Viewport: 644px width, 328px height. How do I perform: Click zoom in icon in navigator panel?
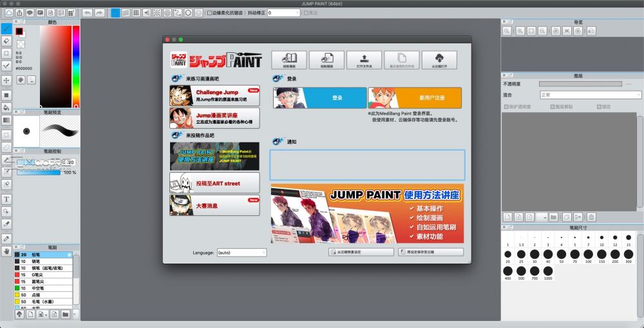[520, 31]
